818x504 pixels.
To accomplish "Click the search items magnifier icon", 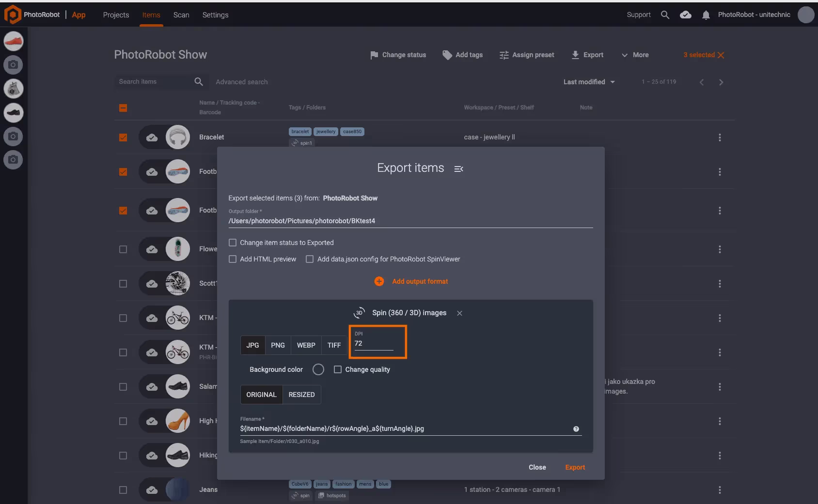I will tap(199, 82).
